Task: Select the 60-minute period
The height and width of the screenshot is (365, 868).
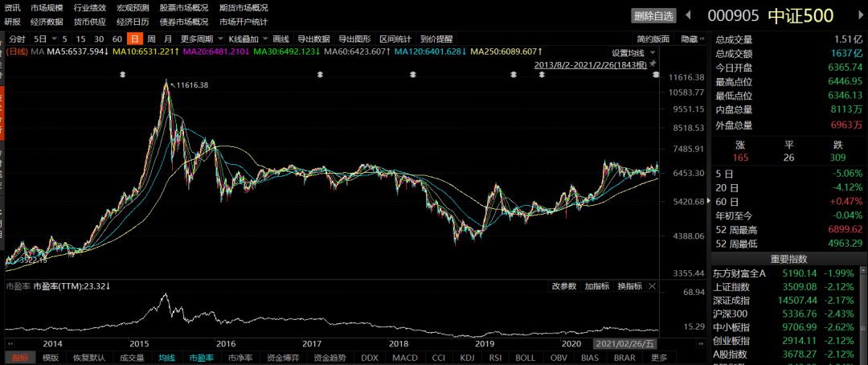Action: click(x=117, y=39)
